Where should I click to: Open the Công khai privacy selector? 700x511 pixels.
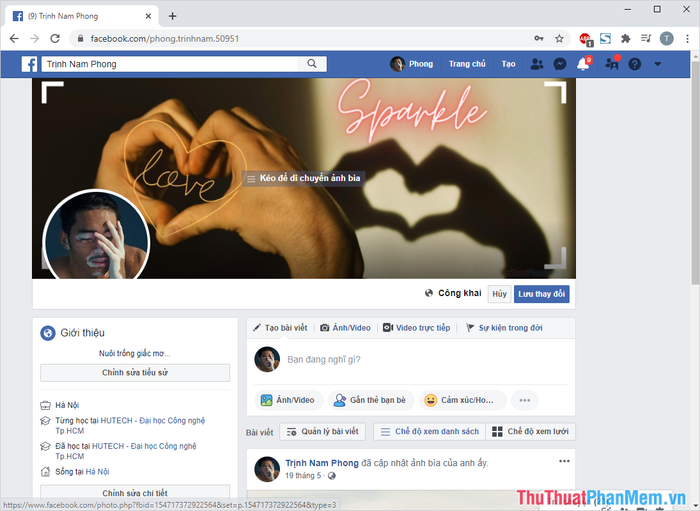(x=453, y=293)
